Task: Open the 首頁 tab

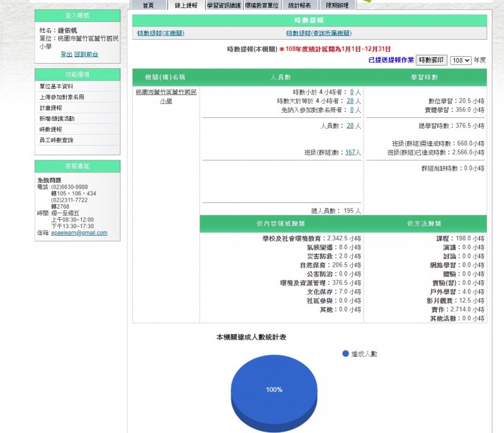Action: [x=148, y=5]
